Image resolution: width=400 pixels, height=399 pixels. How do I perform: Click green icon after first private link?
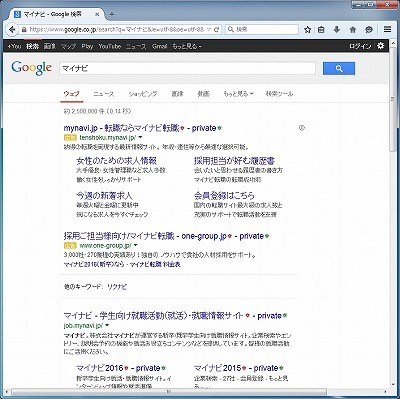pyautogui.click(x=220, y=128)
